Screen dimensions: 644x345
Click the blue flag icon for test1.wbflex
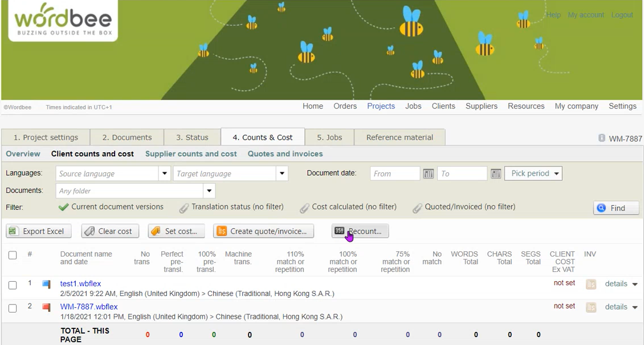pyautogui.click(x=47, y=284)
